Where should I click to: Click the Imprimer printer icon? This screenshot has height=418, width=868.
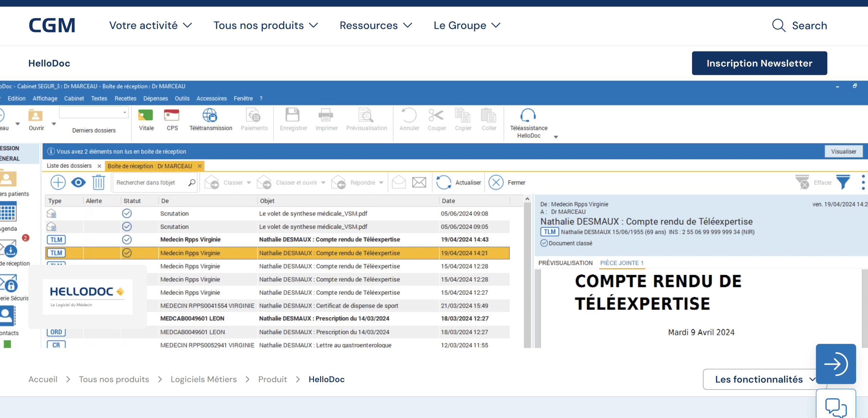point(326,115)
